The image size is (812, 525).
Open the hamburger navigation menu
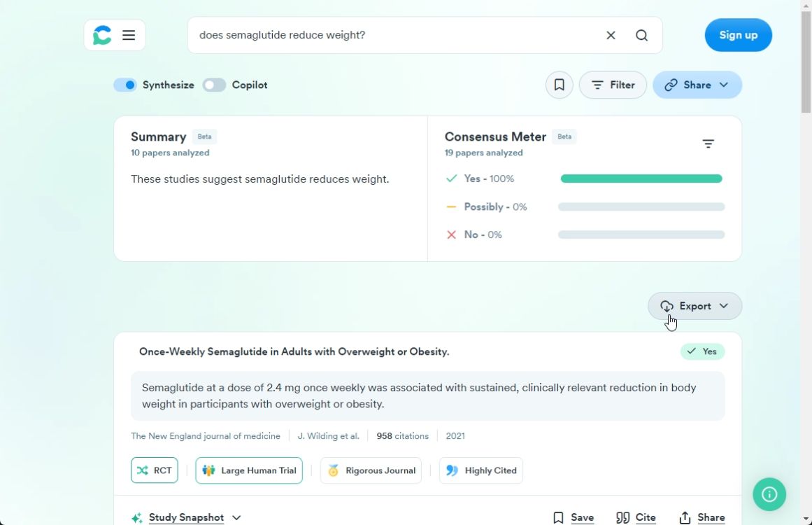[x=129, y=34]
